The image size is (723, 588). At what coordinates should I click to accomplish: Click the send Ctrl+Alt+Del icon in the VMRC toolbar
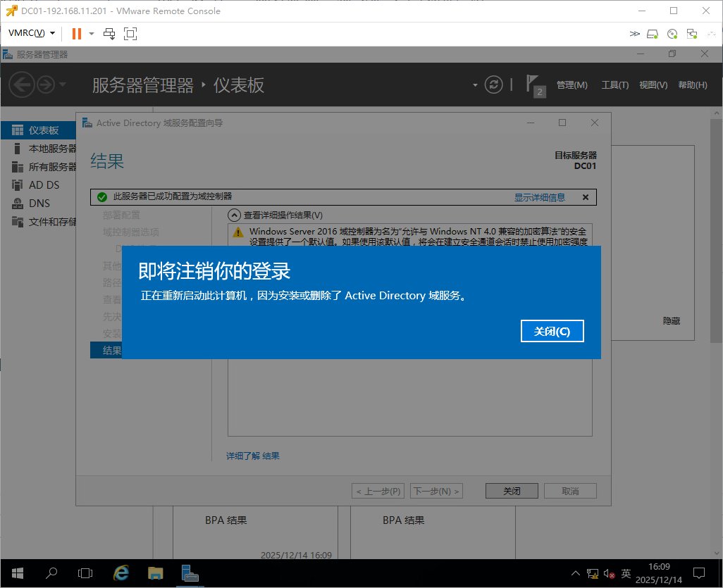[109, 34]
